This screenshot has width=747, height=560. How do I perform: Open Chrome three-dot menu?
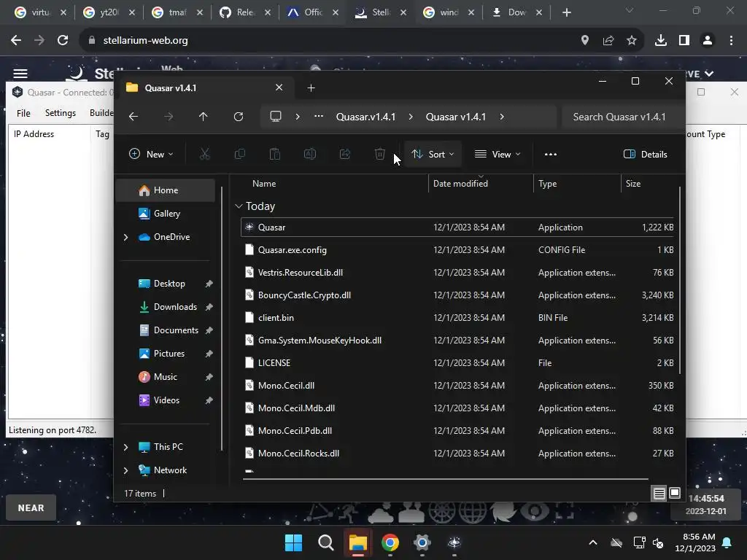[x=731, y=41]
